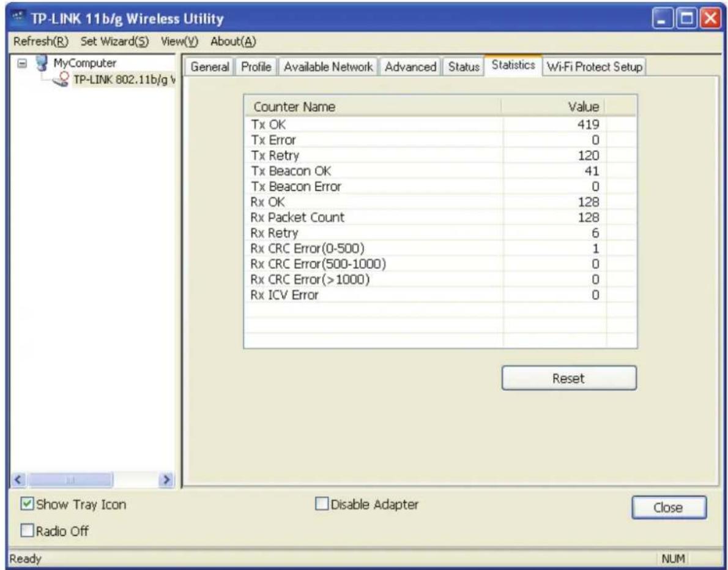Image resolution: width=728 pixels, height=570 pixels.
Task: Select the Rx Packet Count row
Action: coord(440,217)
